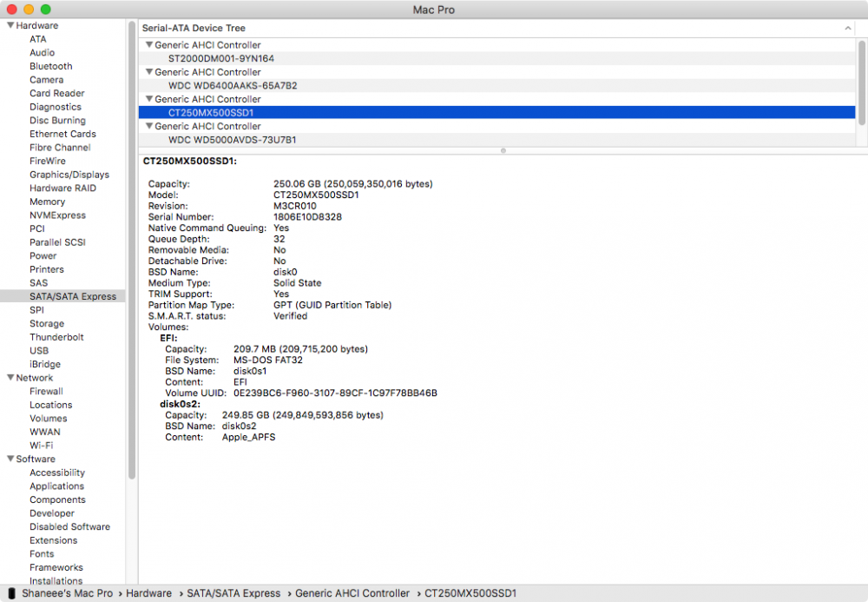The image size is (868, 602).
Task: Open Ethernet Cards section
Action: tap(62, 134)
